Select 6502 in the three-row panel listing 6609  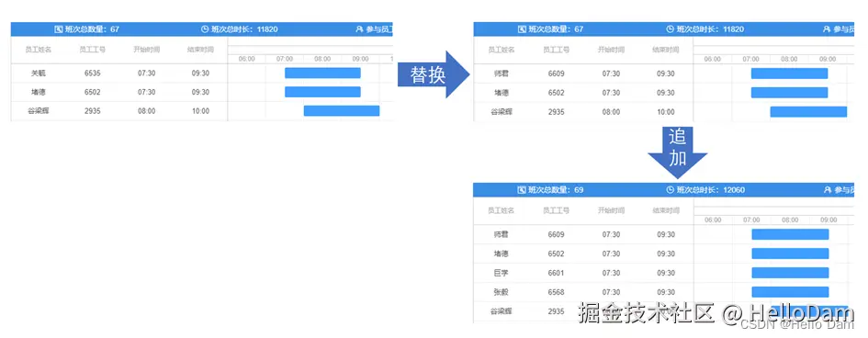point(557,93)
